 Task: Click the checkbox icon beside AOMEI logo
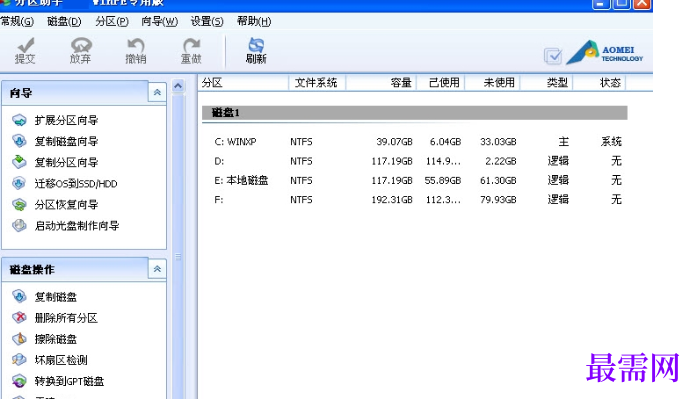point(553,56)
